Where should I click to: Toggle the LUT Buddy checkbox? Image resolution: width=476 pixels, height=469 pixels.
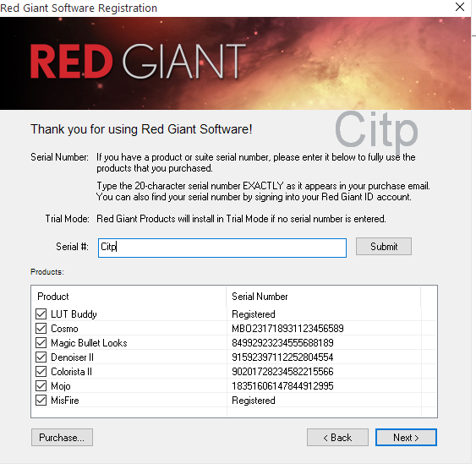(41, 314)
